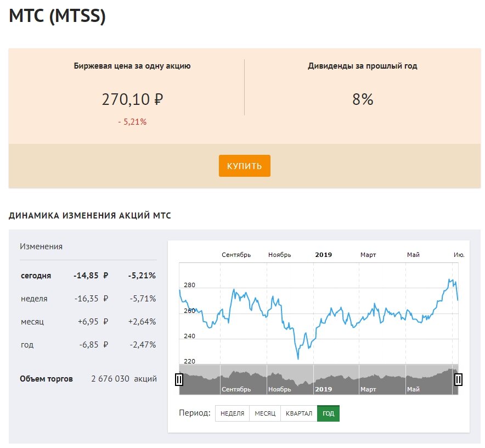Click the chart line's December low point

(x=298, y=359)
